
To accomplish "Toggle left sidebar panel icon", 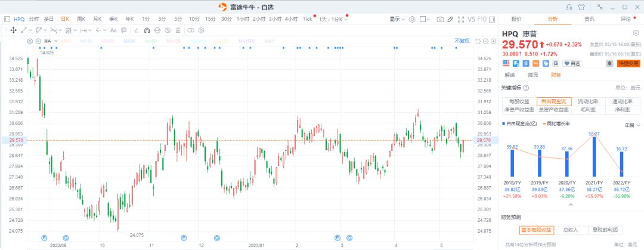I will click(7, 19).
